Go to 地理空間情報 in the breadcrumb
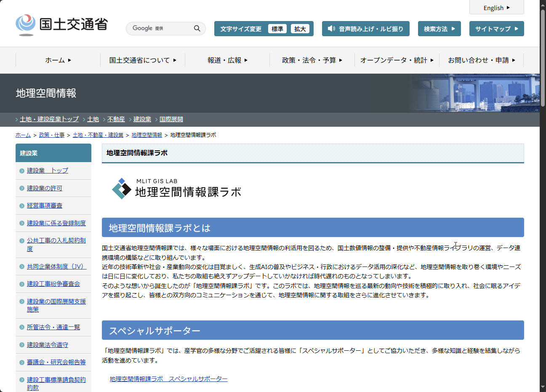This screenshot has width=546, height=392. (x=146, y=135)
